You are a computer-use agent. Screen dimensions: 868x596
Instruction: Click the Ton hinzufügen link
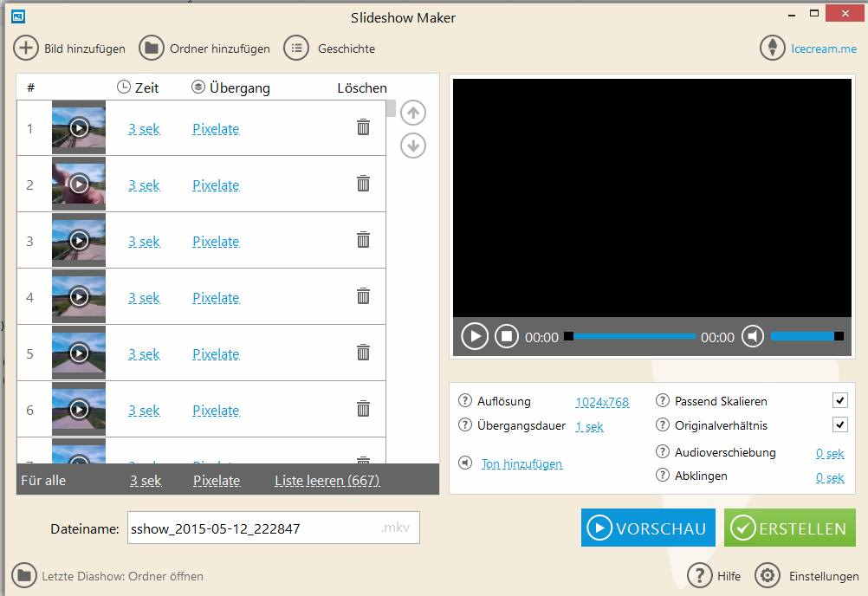coord(521,464)
